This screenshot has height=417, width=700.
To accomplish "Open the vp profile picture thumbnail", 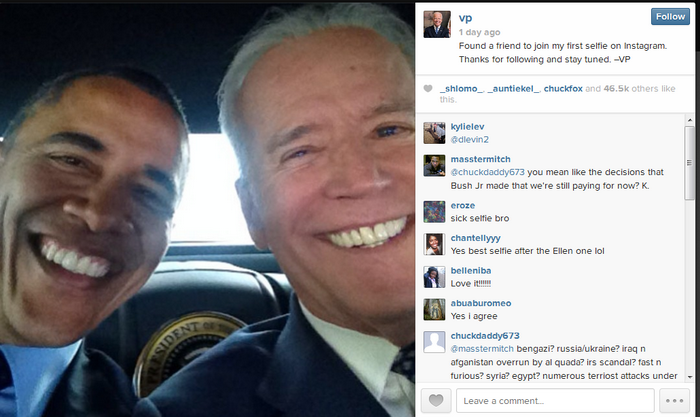I will point(437,24).
